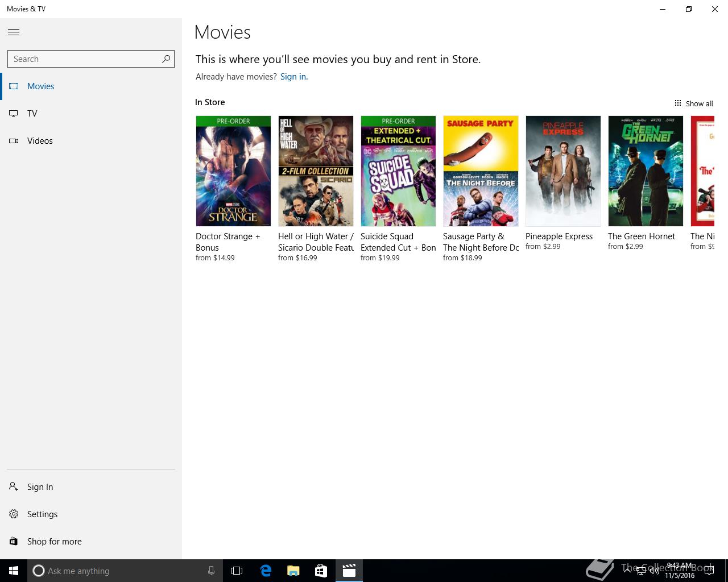728x582 pixels.
Task: Open The Green Hornet poster
Action: click(646, 171)
